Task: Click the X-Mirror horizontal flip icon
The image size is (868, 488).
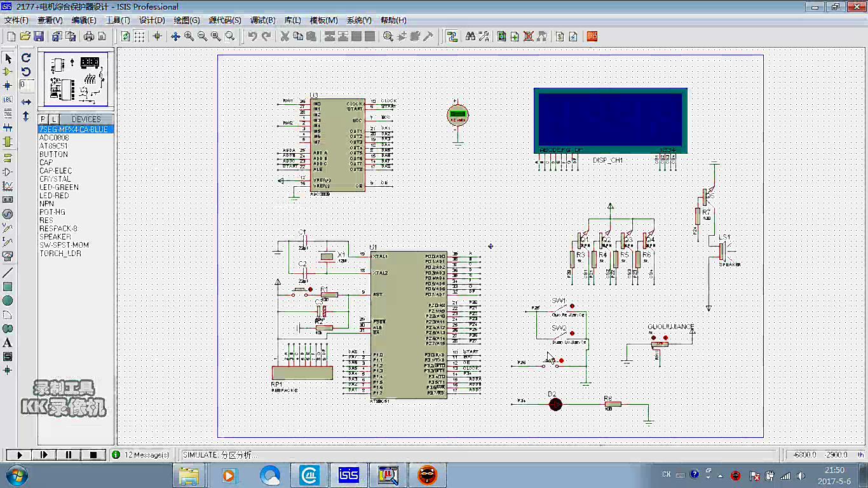Action: (26, 102)
